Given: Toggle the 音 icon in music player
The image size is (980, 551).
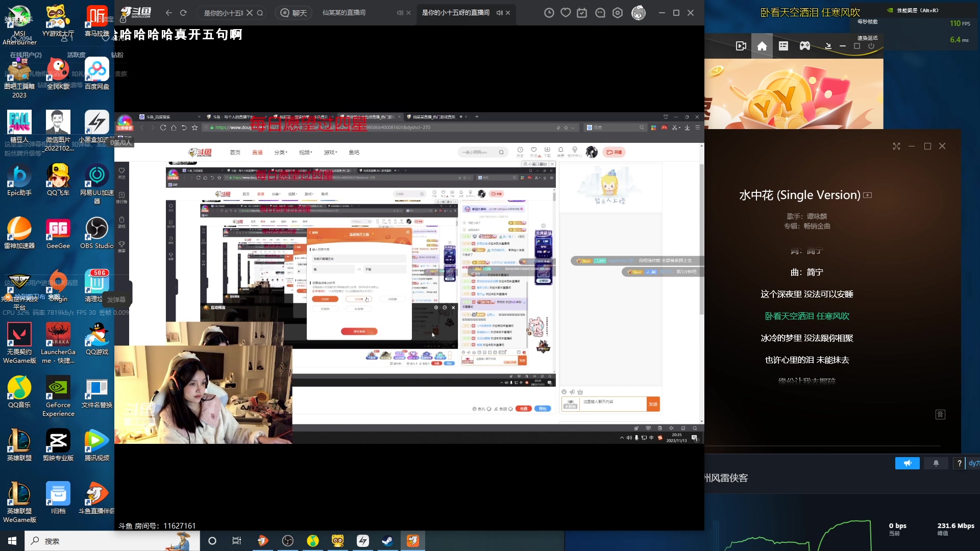Looking at the screenshot, I should [x=940, y=415].
